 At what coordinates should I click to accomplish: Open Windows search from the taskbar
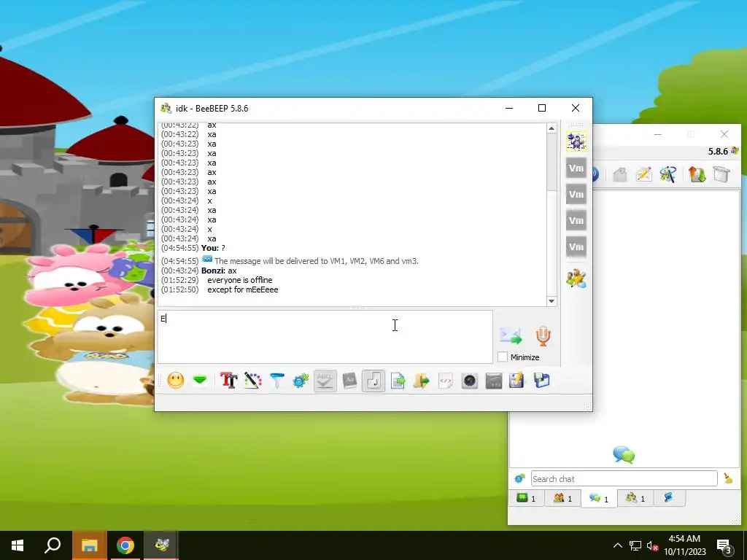(x=53, y=545)
